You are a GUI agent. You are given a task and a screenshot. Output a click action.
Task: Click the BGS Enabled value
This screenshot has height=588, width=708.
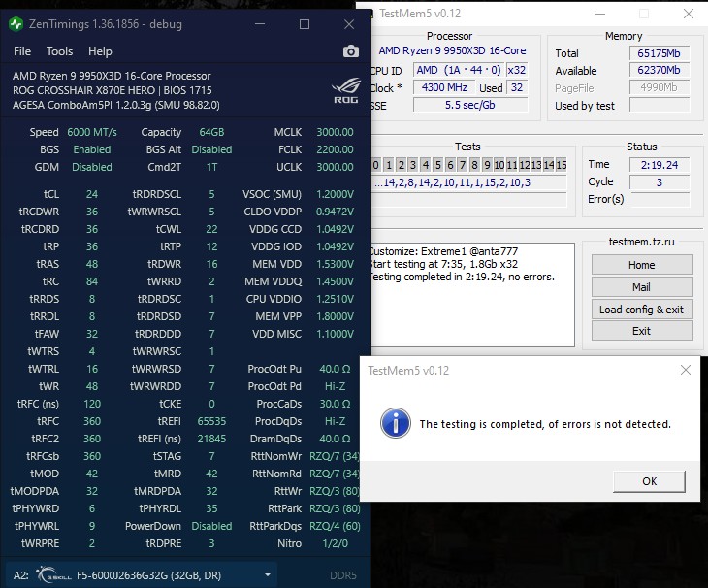pos(92,149)
